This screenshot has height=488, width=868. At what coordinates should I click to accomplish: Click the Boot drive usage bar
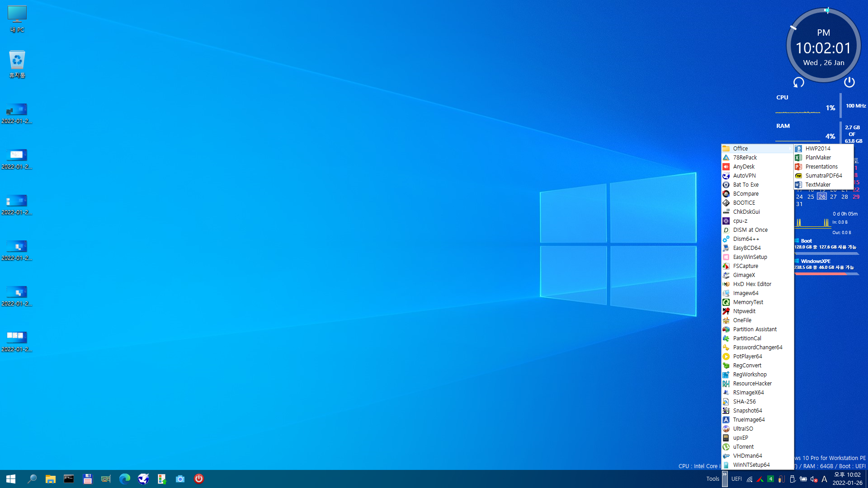point(826,253)
